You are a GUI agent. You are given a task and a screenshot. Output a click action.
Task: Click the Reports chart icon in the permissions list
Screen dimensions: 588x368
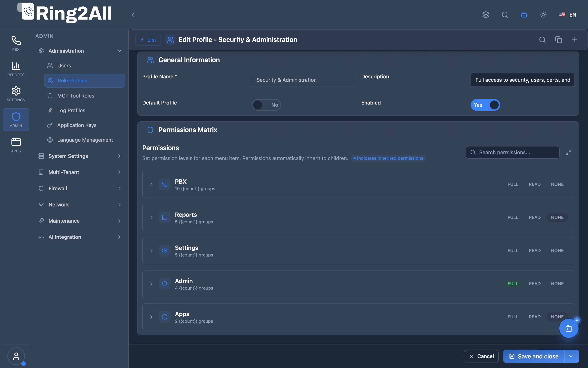coord(164,217)
